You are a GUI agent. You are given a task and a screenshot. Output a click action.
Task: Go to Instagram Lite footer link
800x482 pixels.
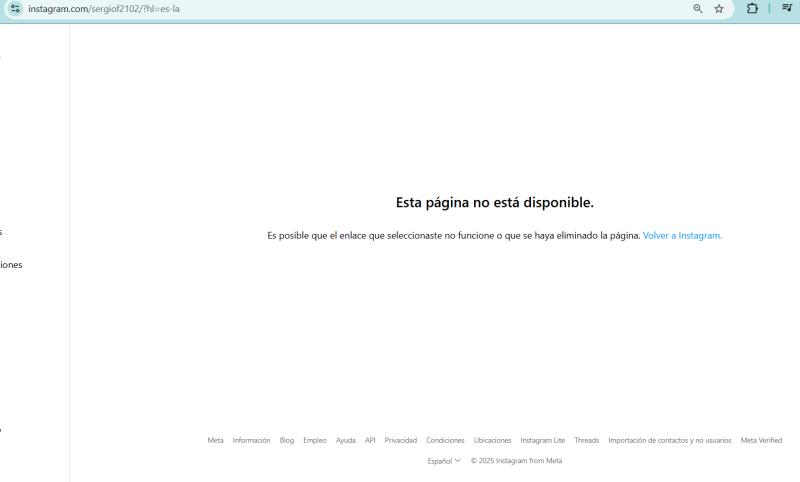[543, 440]
